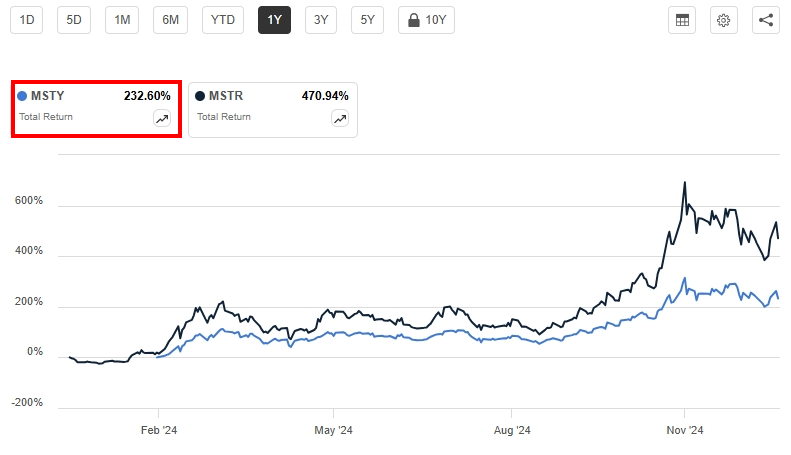Screen dimensions: 791x455
Task: Click the 400% y-axis label
Action: (29, 250)
